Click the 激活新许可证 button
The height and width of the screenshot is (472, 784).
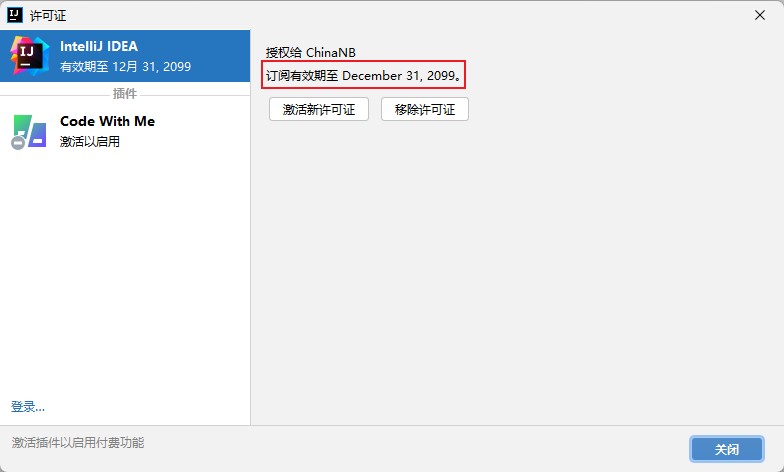(x=319, y=109)
